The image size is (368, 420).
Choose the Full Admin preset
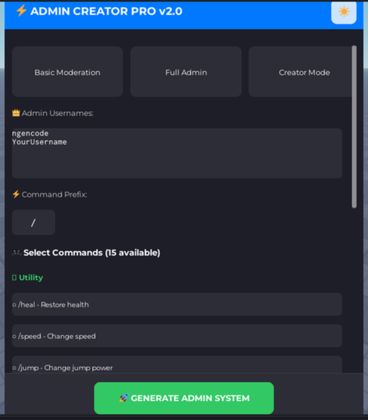coord(186,72)
